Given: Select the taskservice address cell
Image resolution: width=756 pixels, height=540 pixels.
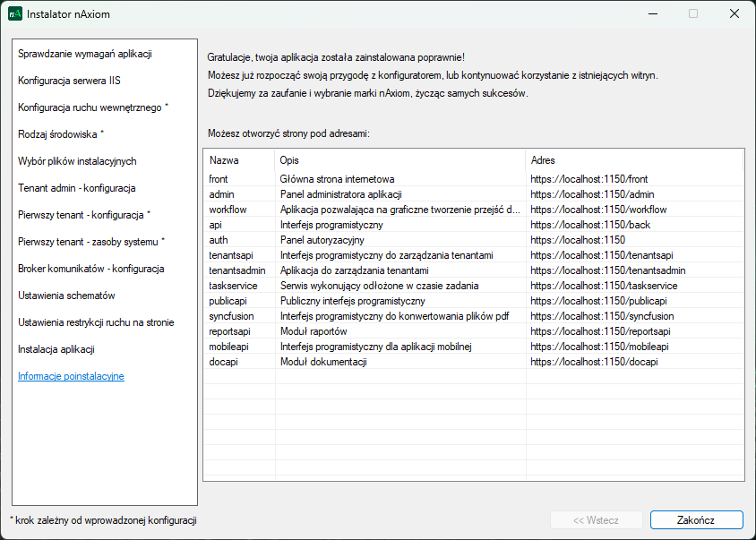Looking at the screenshot, I should click(x=604, y=286).
